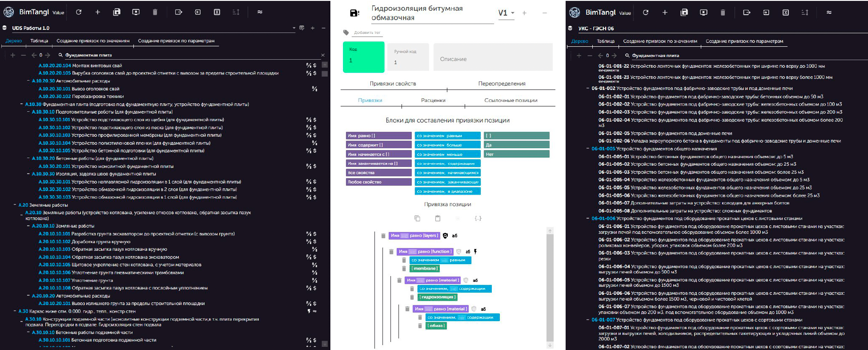Toggle 'не' negation in со значением равным

point(444,260)
